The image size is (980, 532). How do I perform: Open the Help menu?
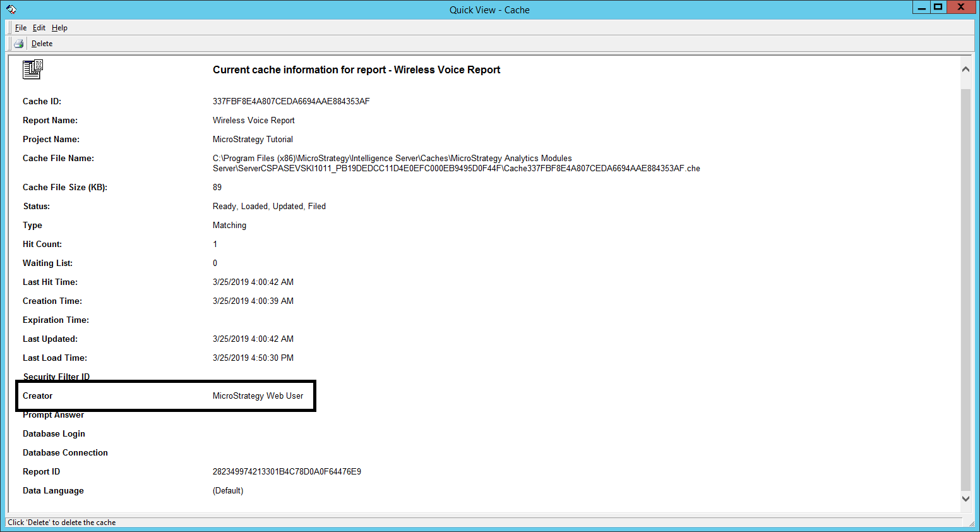pyautogui.click(x=59, y=28)
